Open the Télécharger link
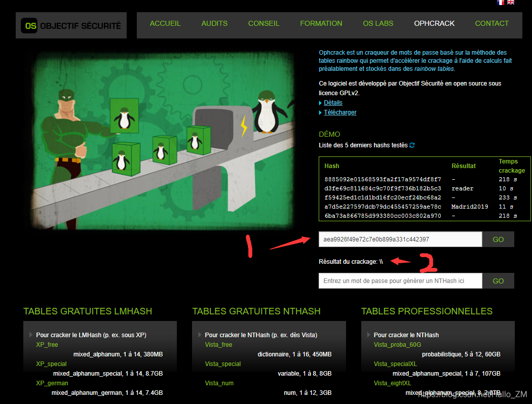Image resolution: width=532 pixels, height=404 pixels. (x=340, y=112)
